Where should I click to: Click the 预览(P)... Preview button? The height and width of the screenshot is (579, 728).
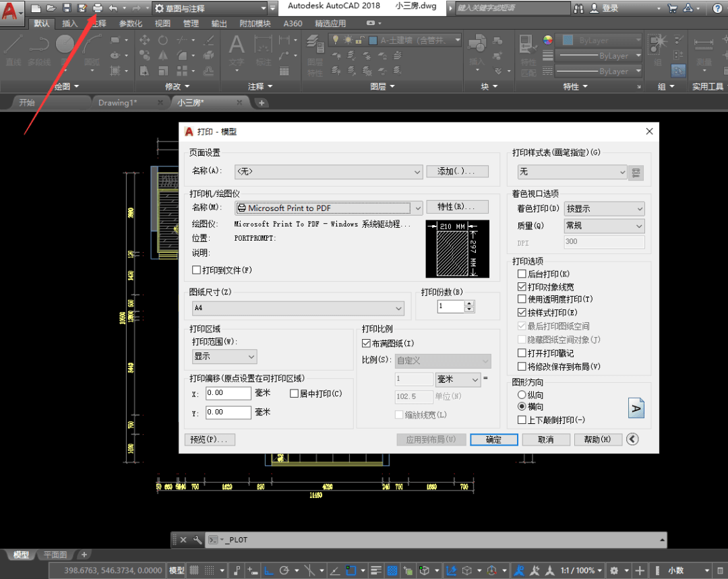(210, 439)
